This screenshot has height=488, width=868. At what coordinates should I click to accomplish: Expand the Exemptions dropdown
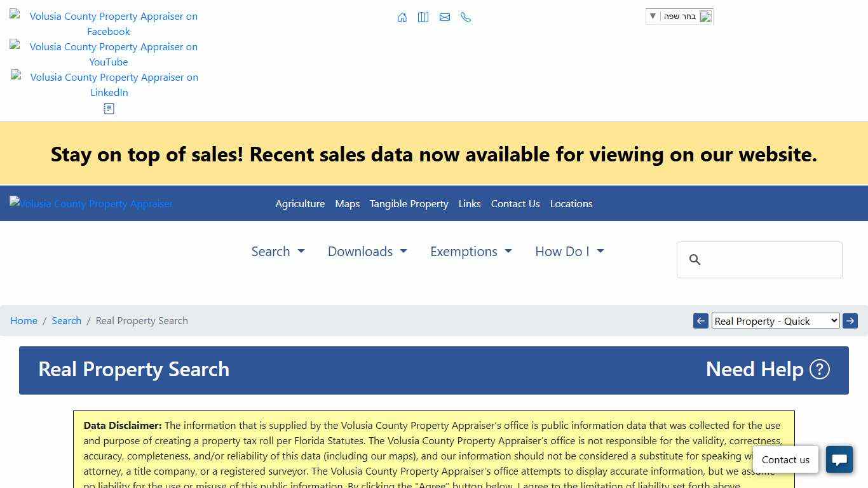pos(471,252)
